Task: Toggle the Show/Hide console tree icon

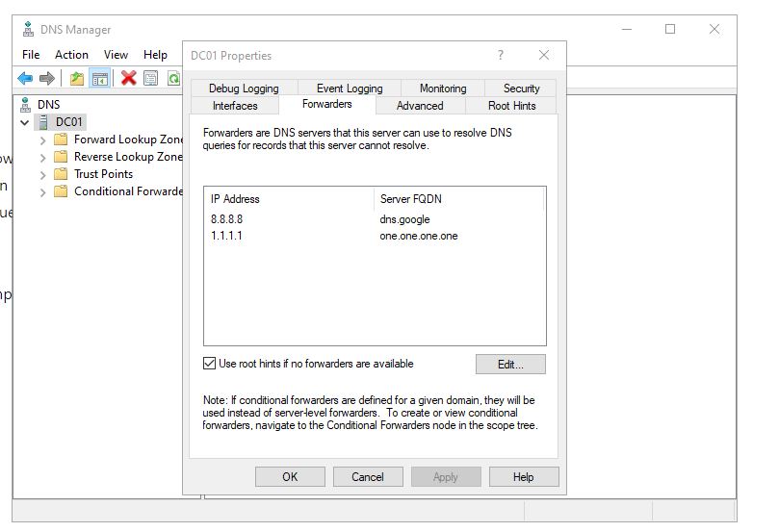Action: click(100, 79)
